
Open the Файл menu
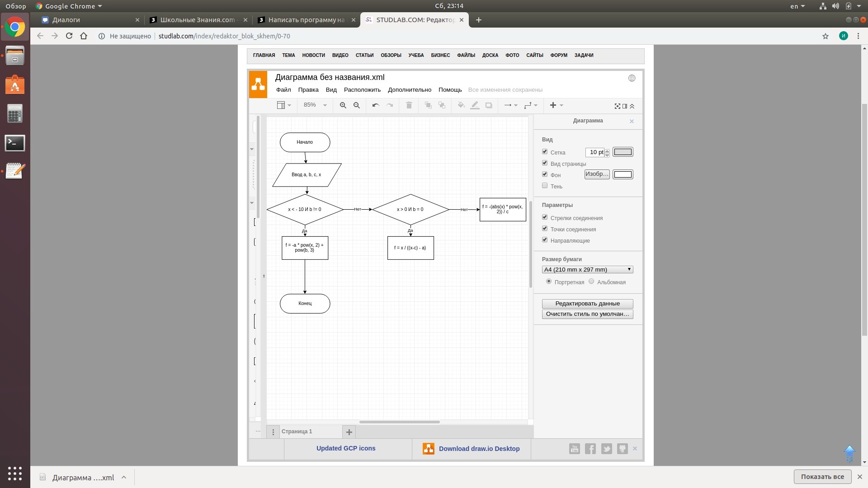[283, 90]
